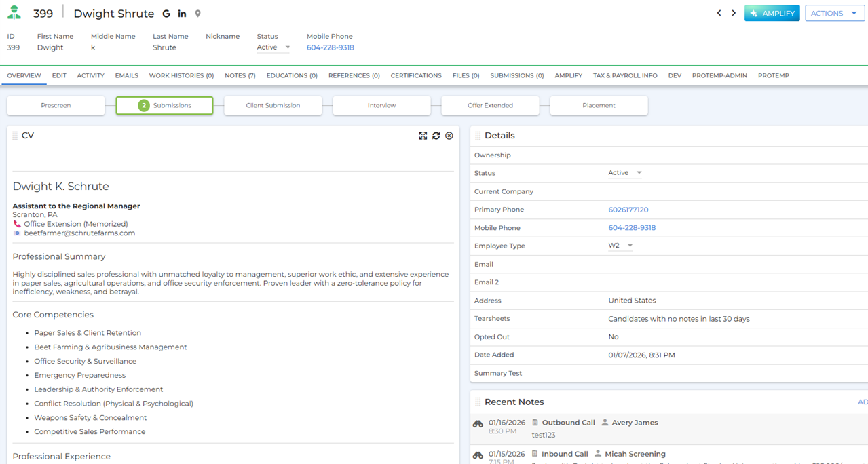This screenshot has width=868, height=464.
Task: Open Employee Type W2 dropdown
Action: tap(620, 246)
